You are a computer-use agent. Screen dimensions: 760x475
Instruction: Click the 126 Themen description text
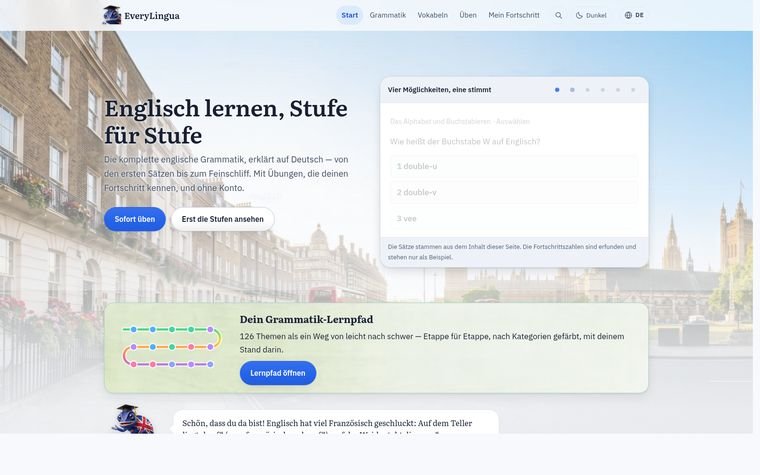432,343
